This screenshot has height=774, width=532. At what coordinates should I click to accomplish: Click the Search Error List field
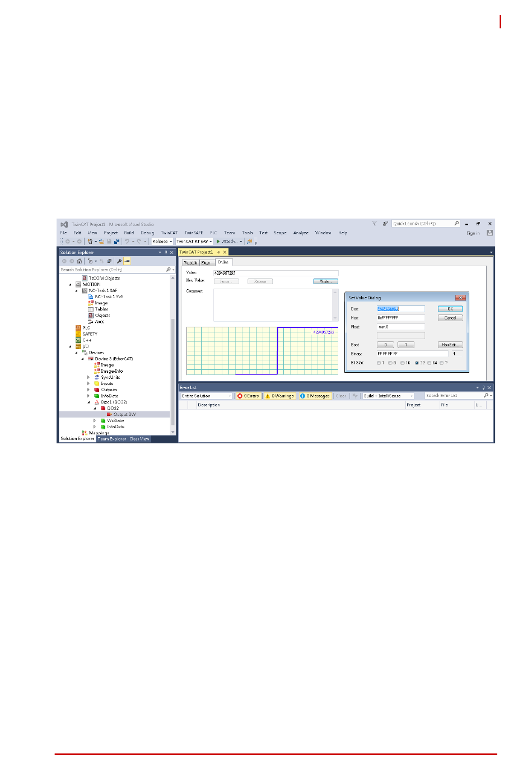click(458, 396)
